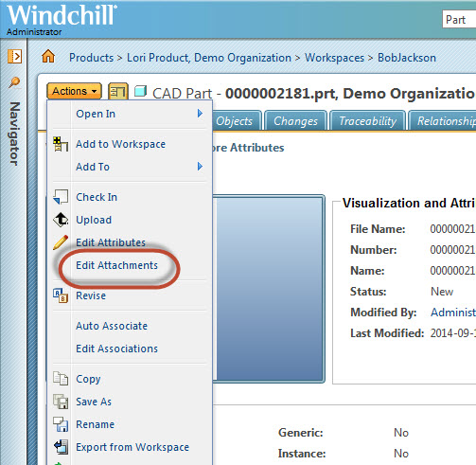Choose Revise from the menu

tap(91, 295)
